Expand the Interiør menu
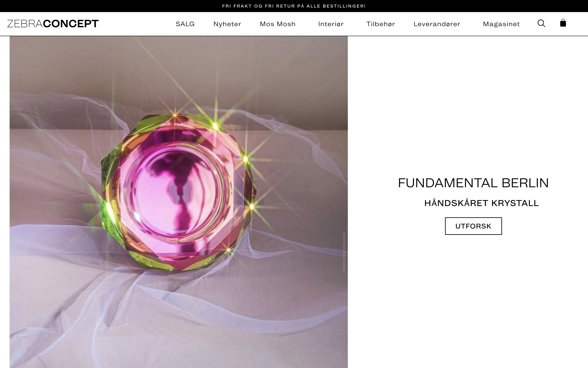588x368 pixels. 331,24
